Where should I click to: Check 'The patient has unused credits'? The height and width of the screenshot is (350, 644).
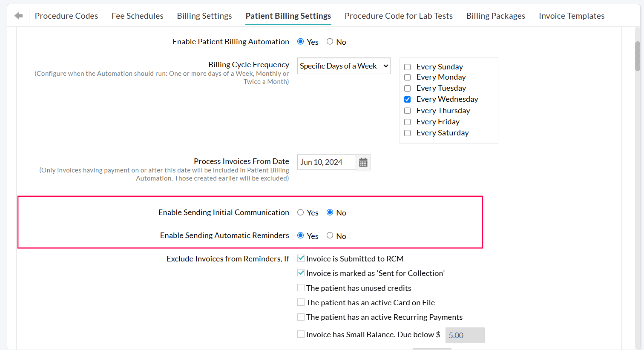(x=301, y=287)
